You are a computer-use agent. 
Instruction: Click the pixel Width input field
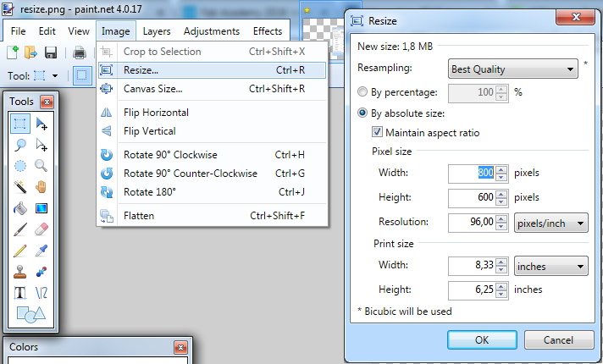[472, 174]
